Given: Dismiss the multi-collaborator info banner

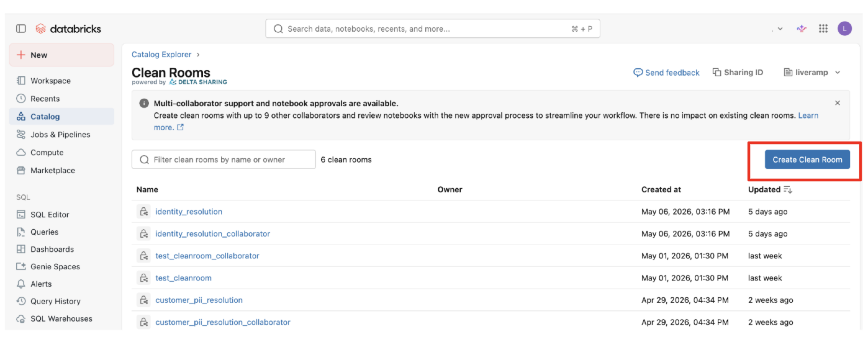Looking at the screenshot, I should (837, 103).
